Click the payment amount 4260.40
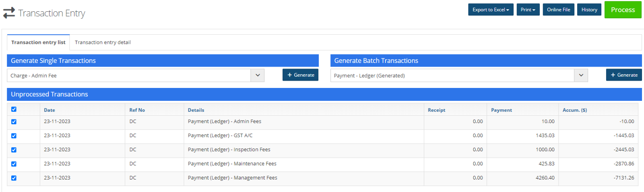Image resolution: width=644 pixels, height=192 pixels. tap(545, 178)
